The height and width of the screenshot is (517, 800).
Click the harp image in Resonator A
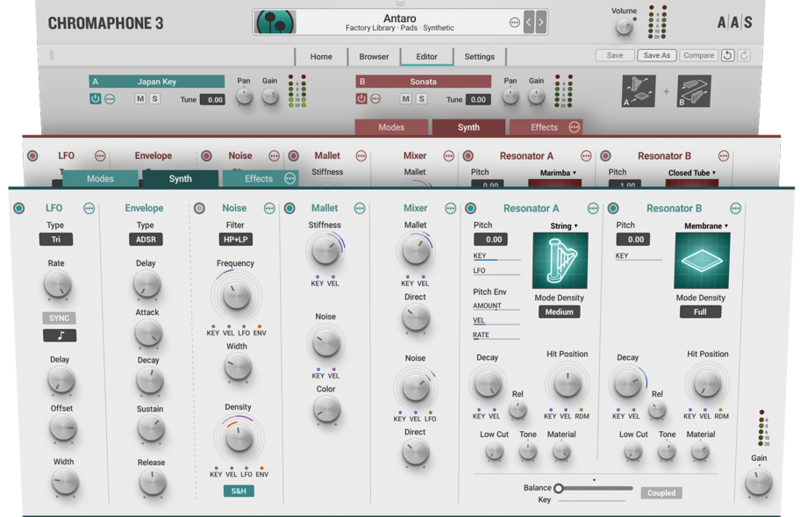[x=560, y=262]
